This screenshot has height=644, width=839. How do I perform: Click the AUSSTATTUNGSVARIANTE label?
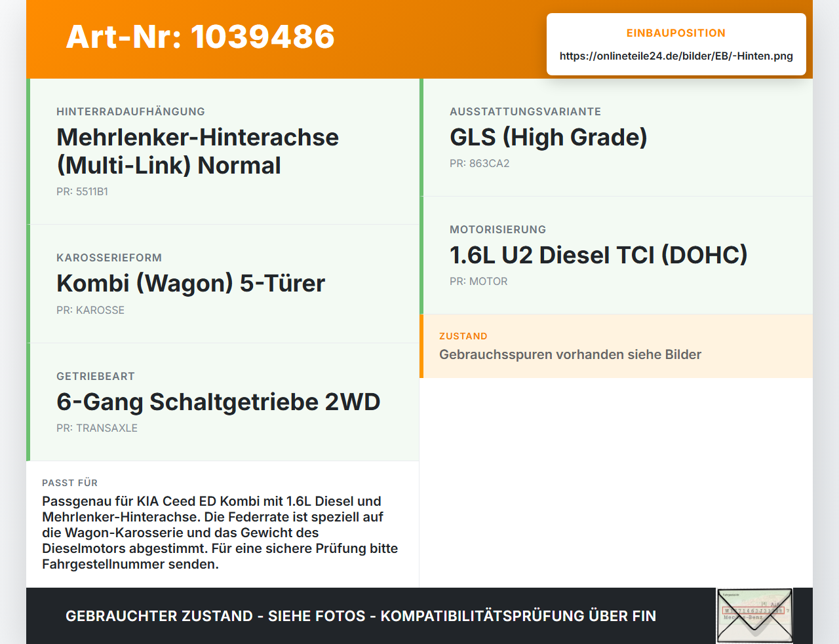pyautogui.click(x=525, y=111)
